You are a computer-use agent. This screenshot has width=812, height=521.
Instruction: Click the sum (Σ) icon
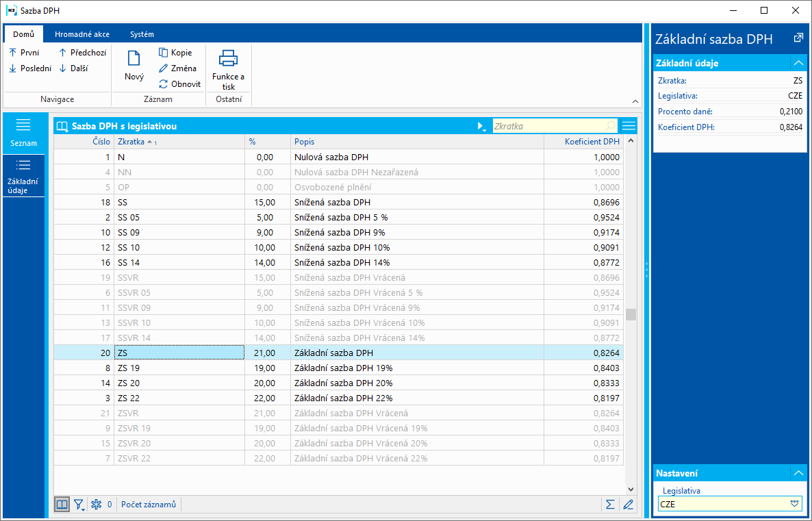[x=611, y=504]
